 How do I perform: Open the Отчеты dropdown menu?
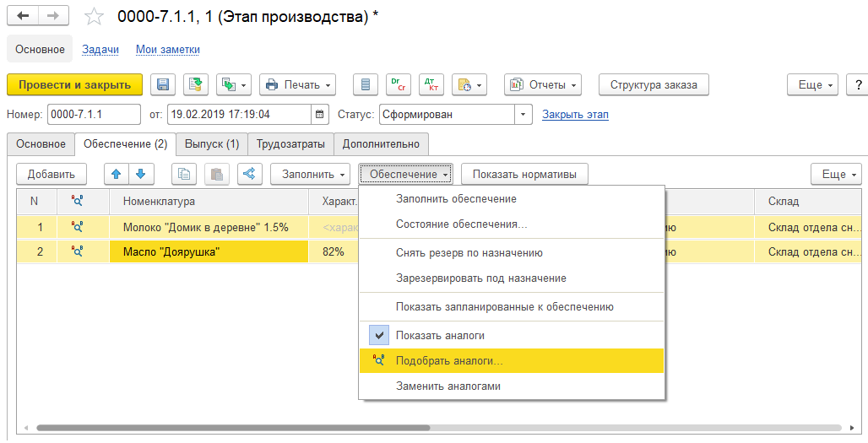pyautogui.click(x=543, y=84)
